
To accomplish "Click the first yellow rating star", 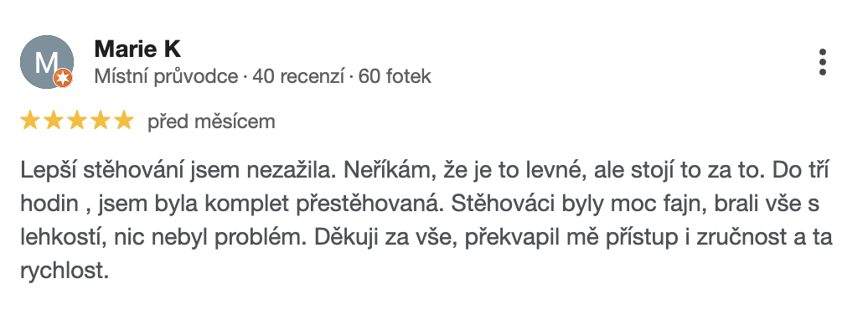I will point(29,121).
